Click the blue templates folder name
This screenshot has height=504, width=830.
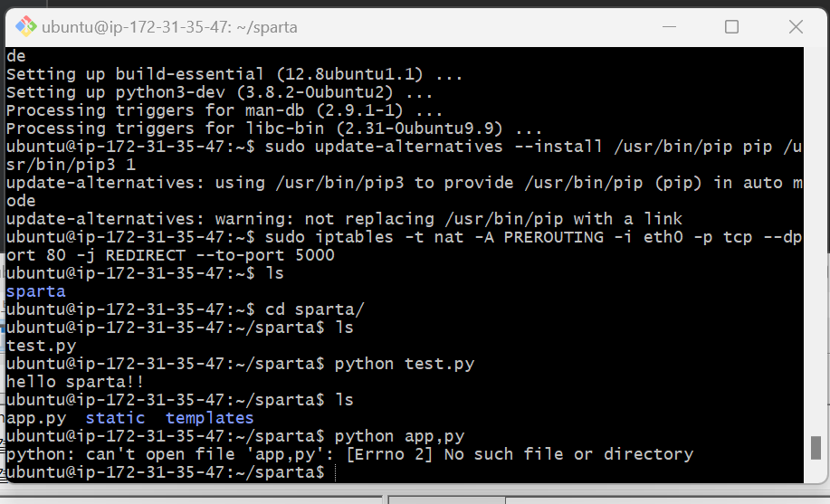pos(210,418)
